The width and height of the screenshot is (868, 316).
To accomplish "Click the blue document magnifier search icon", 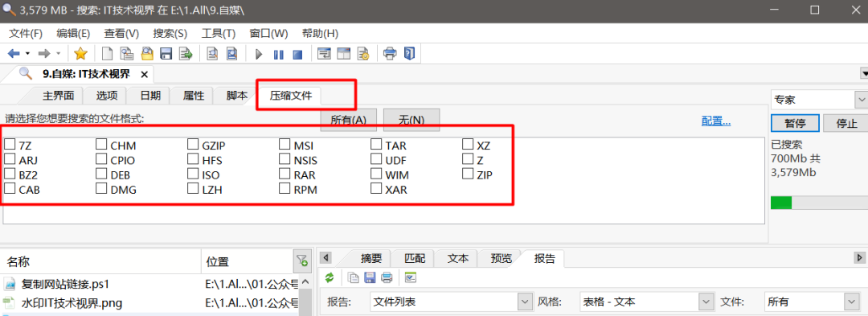I will click(231, 54).
